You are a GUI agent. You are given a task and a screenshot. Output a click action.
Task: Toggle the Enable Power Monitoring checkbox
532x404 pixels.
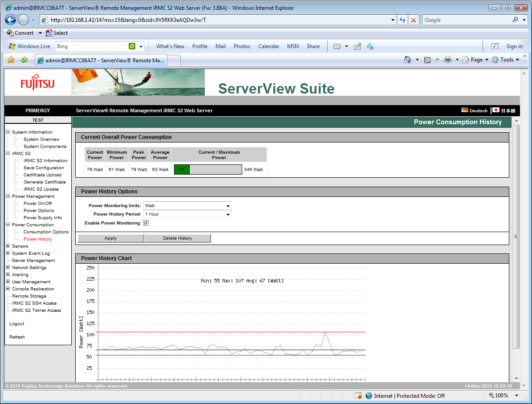point(146,223)
